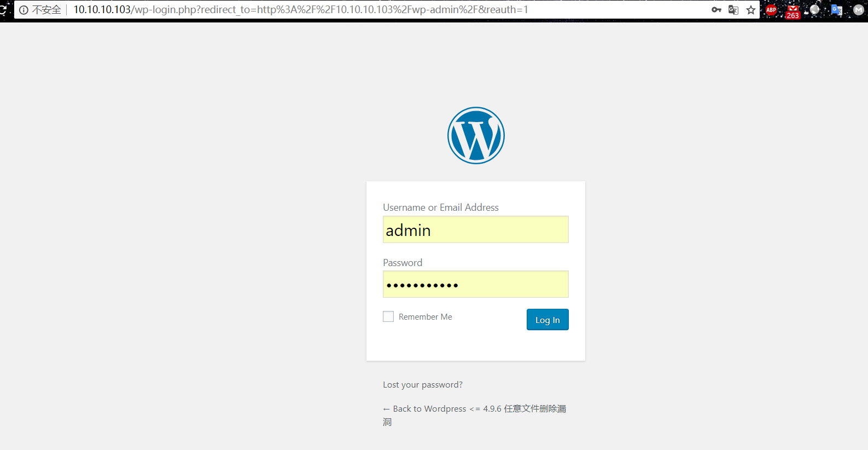Focus the Username or Email Address field
This screenshot has width=868, height=450.
click(x=475, y=230)
